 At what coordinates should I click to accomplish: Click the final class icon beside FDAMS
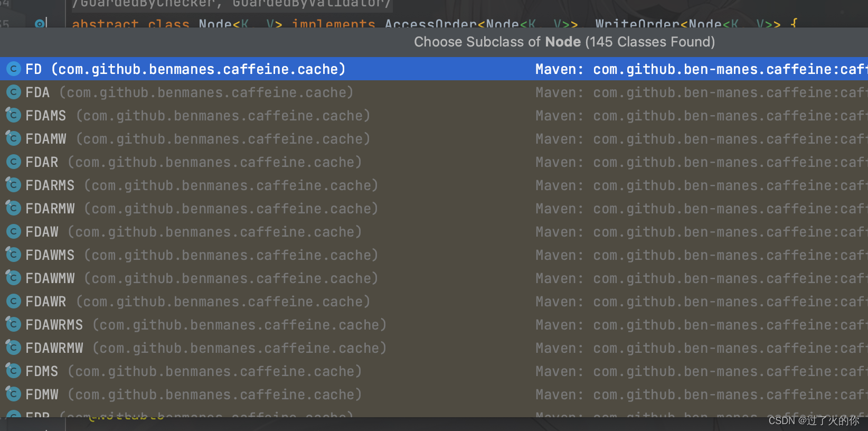pyautogui.click(x=13, y=115)
